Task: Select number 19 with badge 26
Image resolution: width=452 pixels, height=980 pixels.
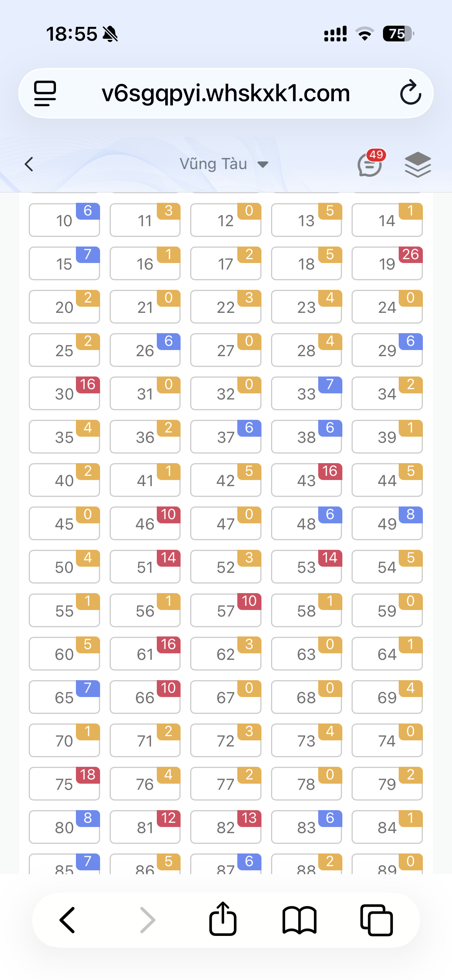Action: (x=387, y=263)
